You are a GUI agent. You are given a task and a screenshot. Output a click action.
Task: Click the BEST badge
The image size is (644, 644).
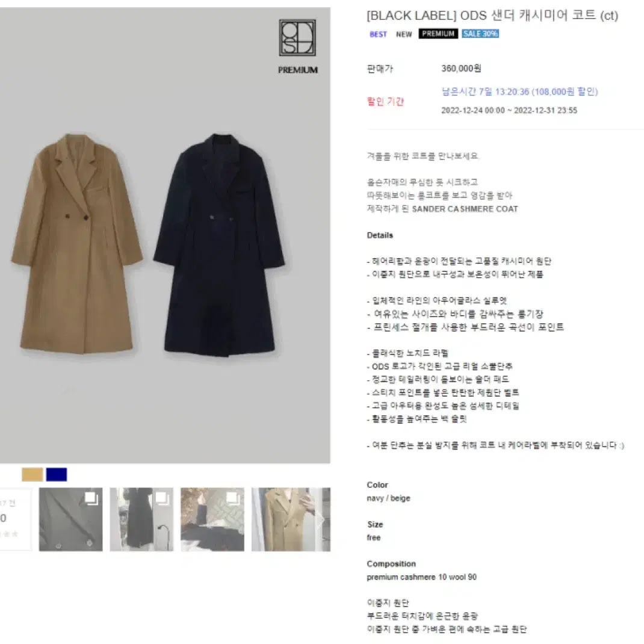tap(378, 34)
